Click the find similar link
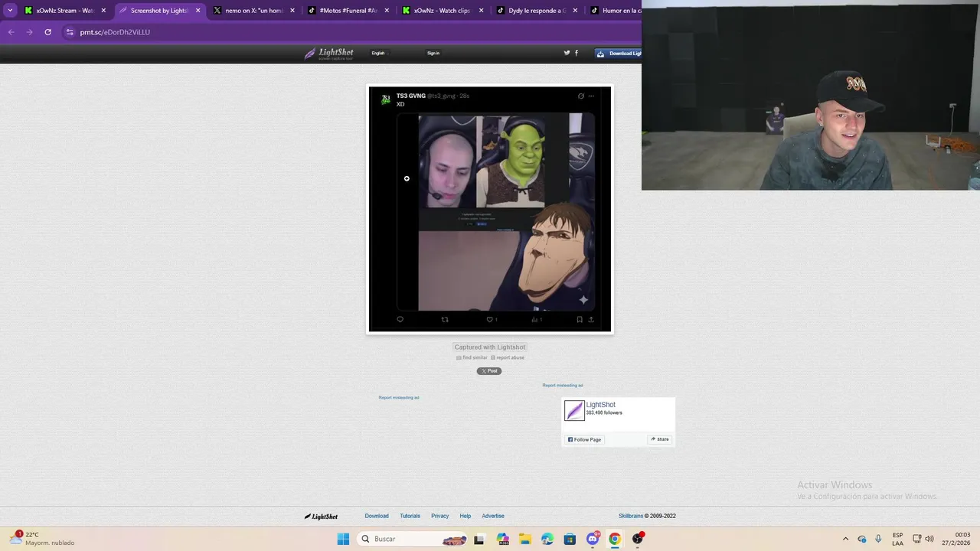980x551 pixels. pos(472,357)
